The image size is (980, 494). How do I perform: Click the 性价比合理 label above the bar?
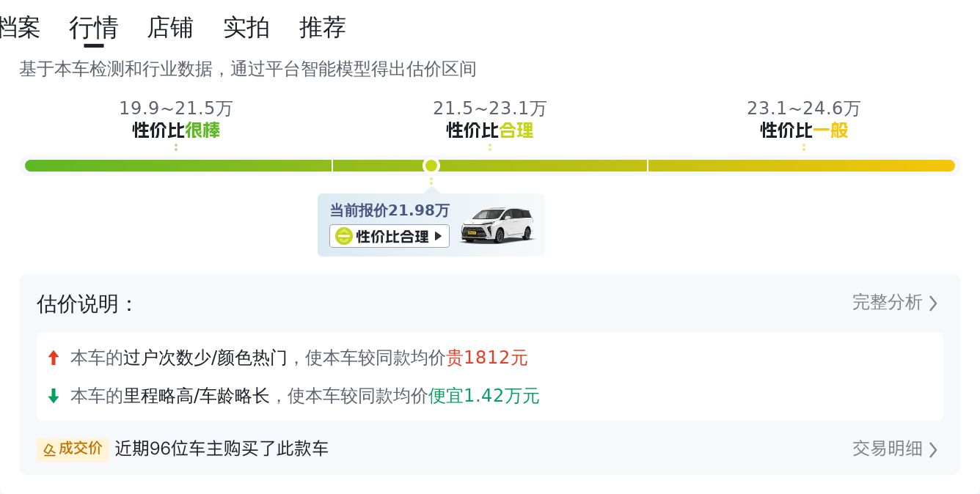click(490, 130)
